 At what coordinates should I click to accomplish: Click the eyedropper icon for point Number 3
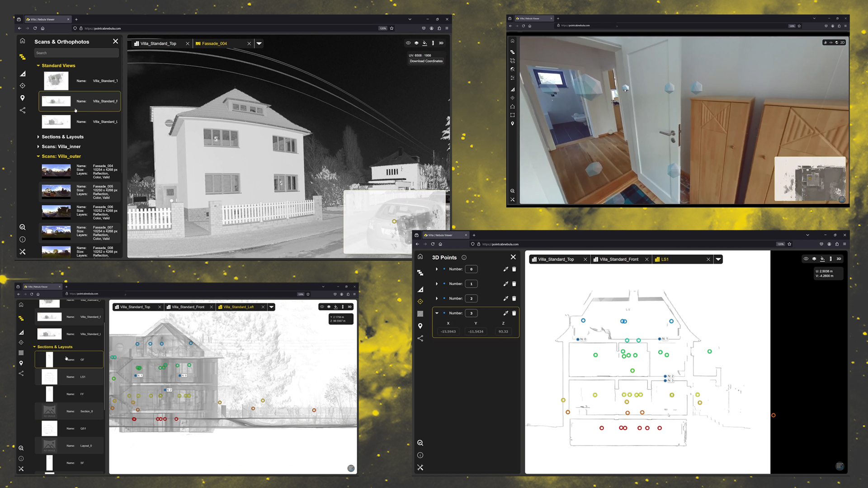(506, 313)
